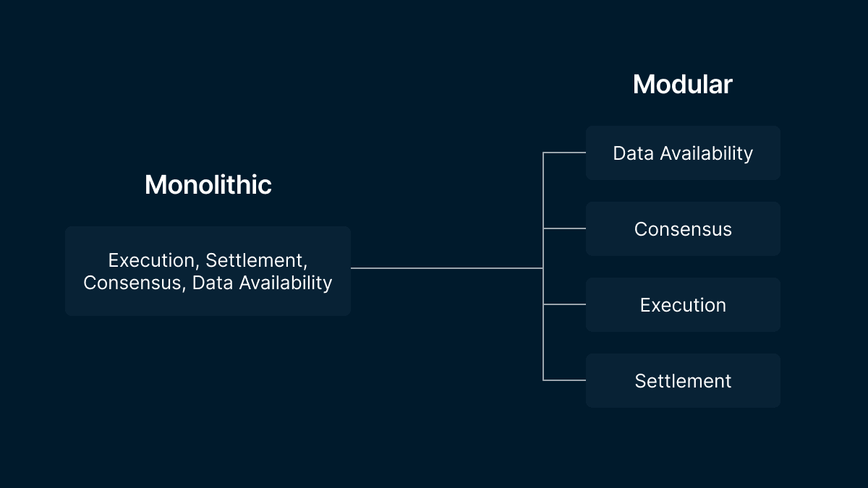Viewport: 868px width, 488px height.
Task: Select the Data Availability box under Modular
Action: 683,153
